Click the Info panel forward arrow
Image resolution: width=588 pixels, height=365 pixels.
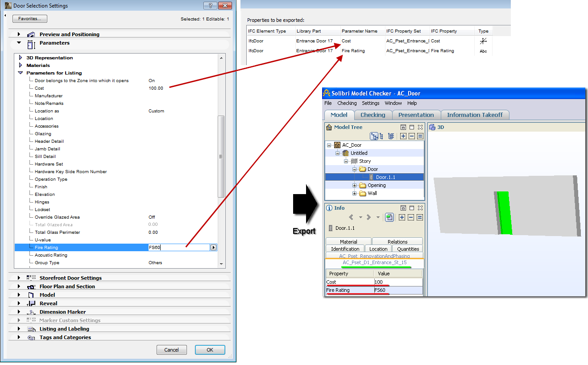(369, 217)
